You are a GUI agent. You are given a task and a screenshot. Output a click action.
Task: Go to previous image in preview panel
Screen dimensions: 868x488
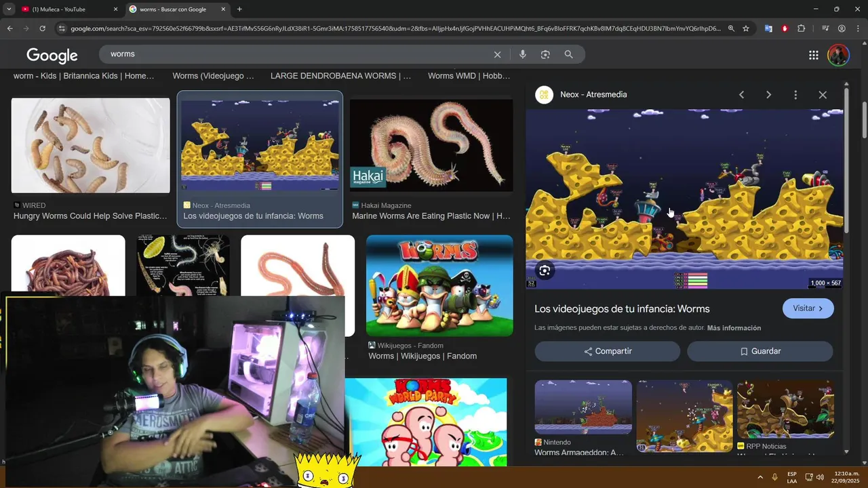(741, 95)
